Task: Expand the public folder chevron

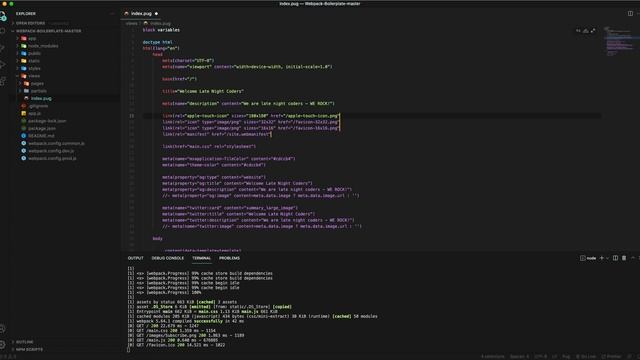Action: [x=18, y=53]
